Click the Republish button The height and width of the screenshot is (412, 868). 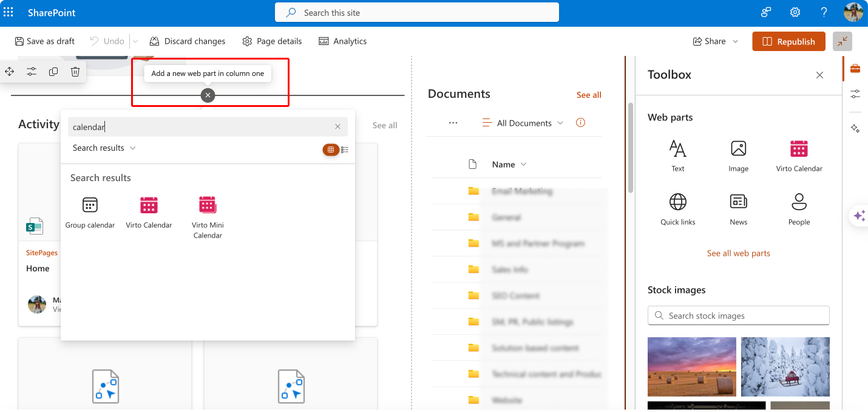tap(789, 41)
